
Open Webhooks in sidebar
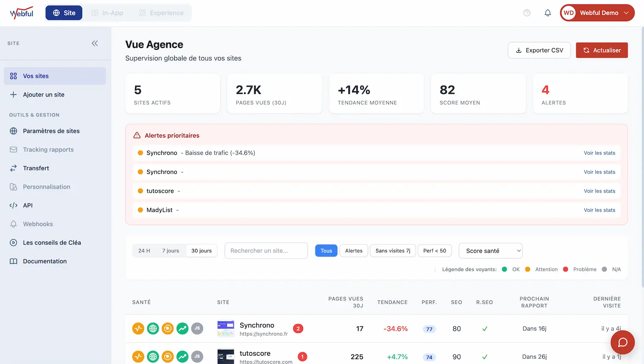tap(55, 224)
